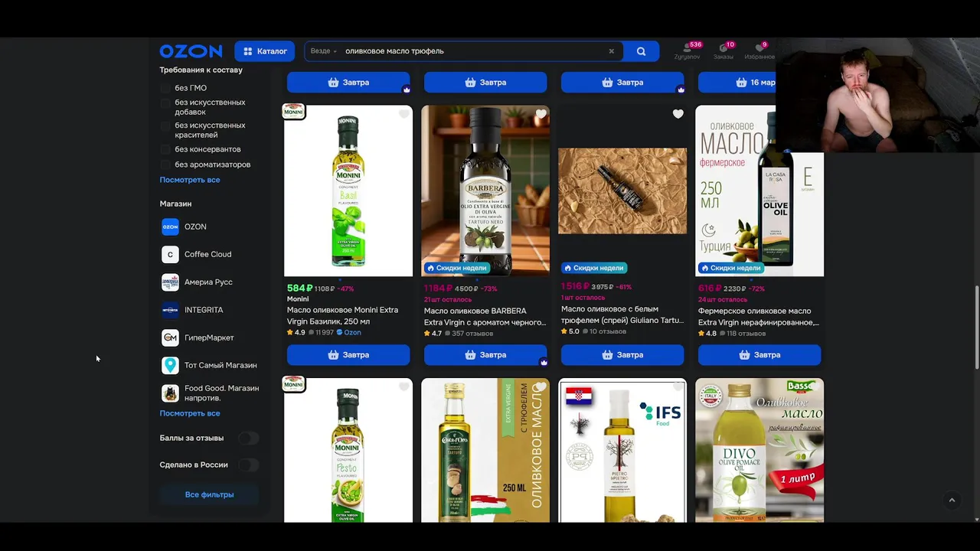The height and width of the screenshot is (551, 980).
Task: Focus the search field with оливковое масло трюфель
Action: 473,51
